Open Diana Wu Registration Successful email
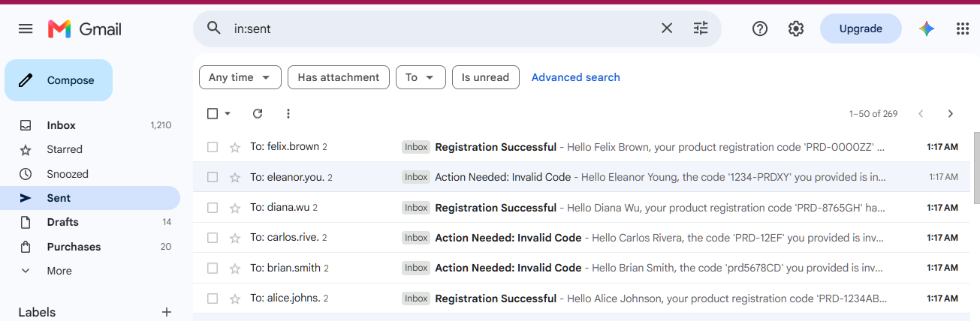The image size is (980, 321). [x=583, y=208]
